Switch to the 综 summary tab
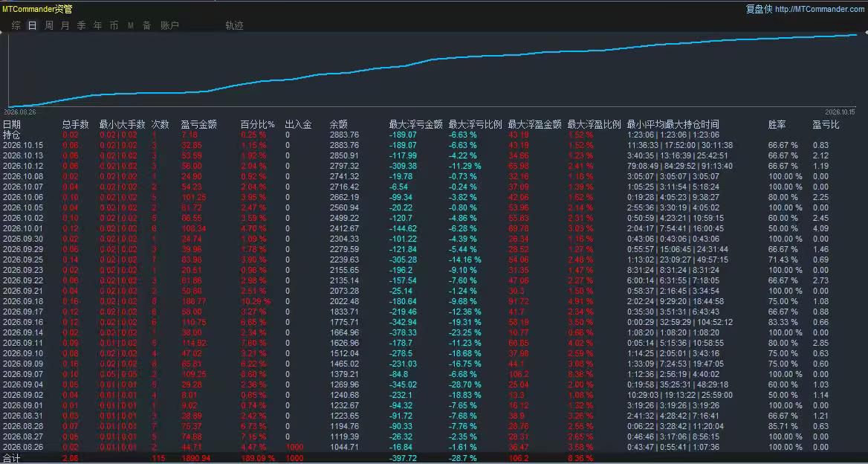 (x=16, y=25)
